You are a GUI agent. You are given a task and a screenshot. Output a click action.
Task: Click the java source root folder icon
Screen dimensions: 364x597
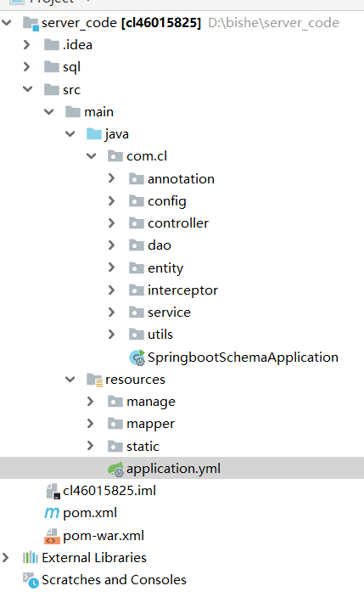click(94, 134)
